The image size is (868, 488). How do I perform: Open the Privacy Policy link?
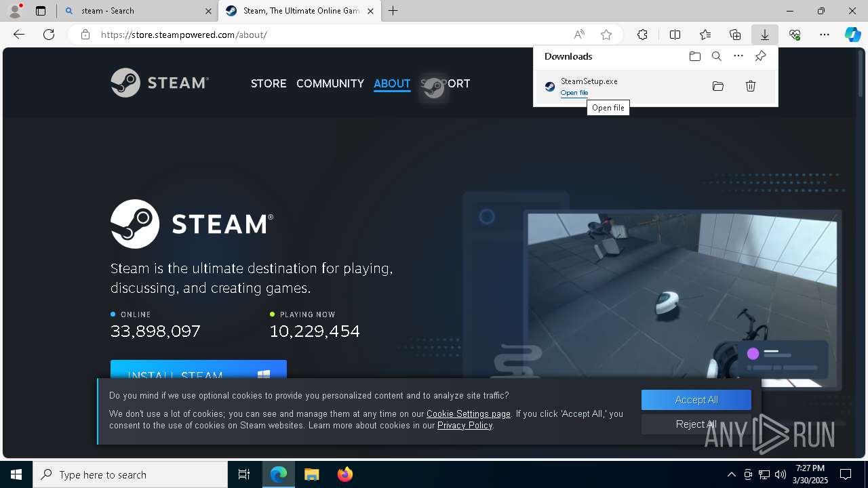coord(465,426)
